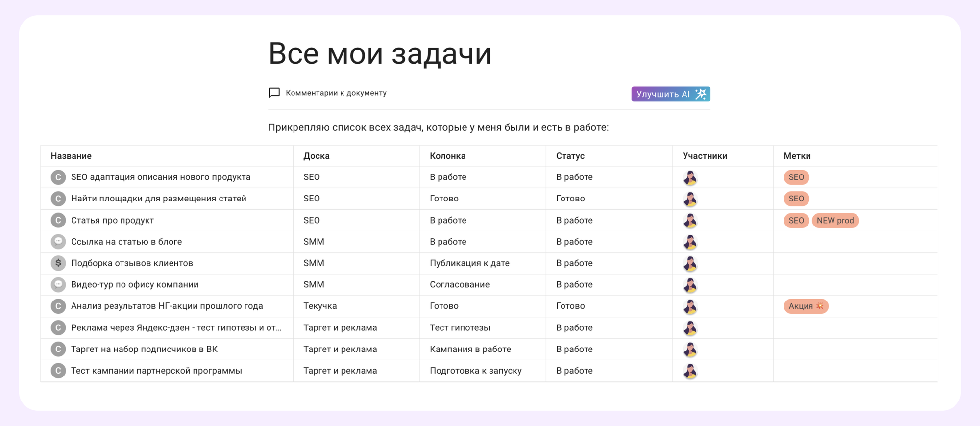Click status icon of Статья про продукт

(x=58, y=220)
